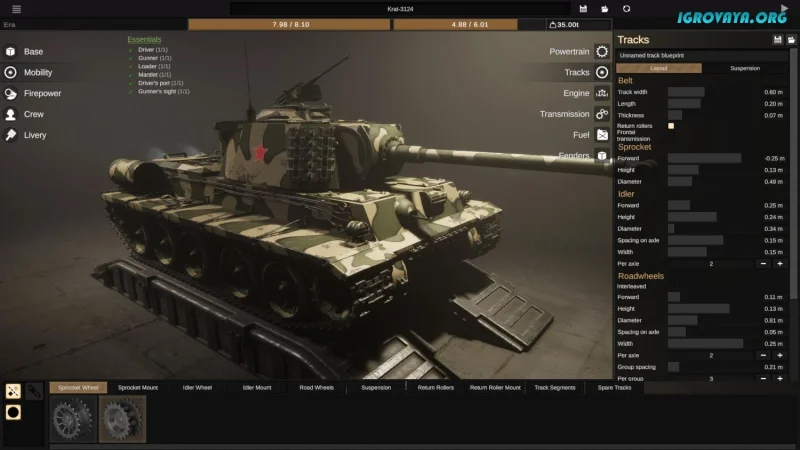The image size is (800, 450).
Task: Load a track blueprint via folder icon
Action: click(791, 39)
